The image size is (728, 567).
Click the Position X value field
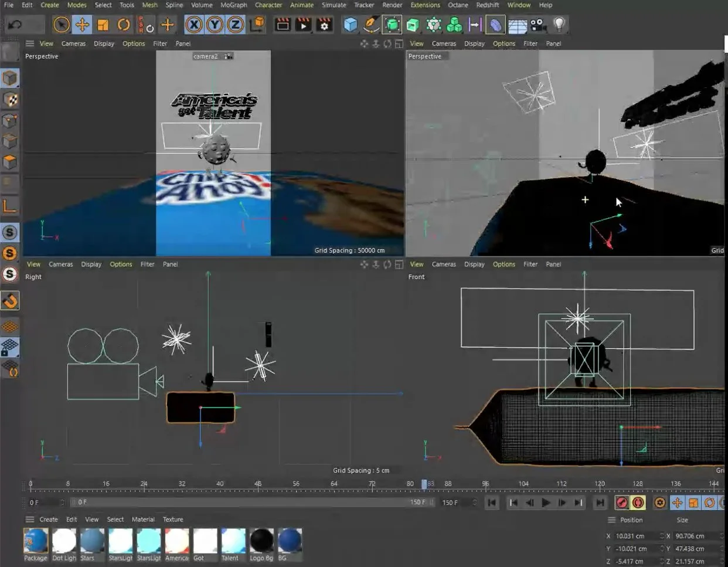[636, 536]
